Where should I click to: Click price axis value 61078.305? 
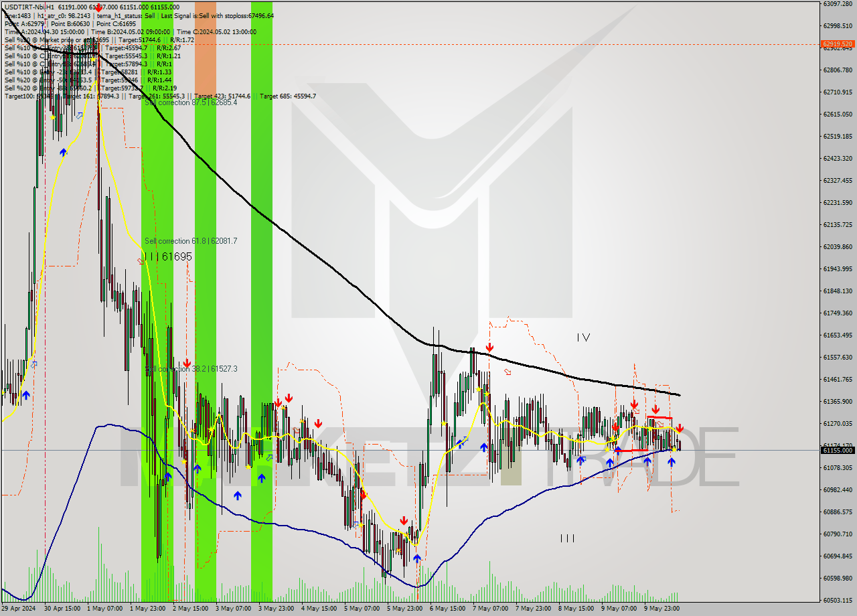[838, 467]
